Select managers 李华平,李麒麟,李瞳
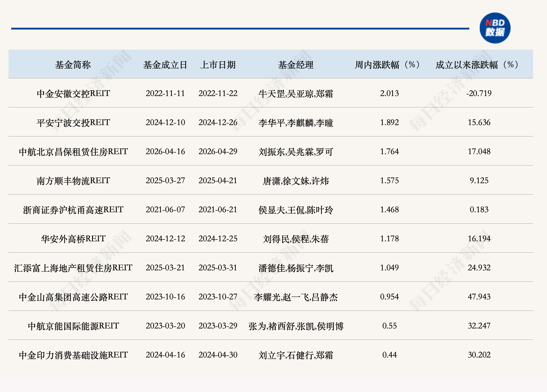 [296, 123]
